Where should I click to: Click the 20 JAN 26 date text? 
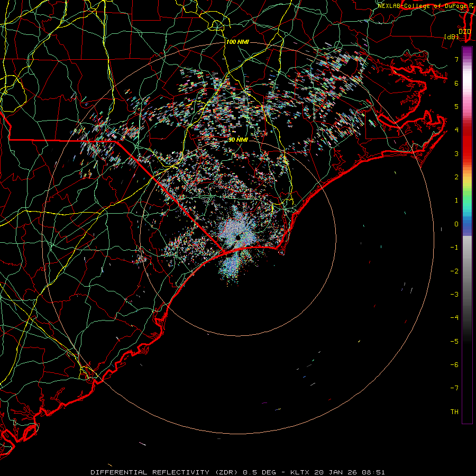click(335, 472)
